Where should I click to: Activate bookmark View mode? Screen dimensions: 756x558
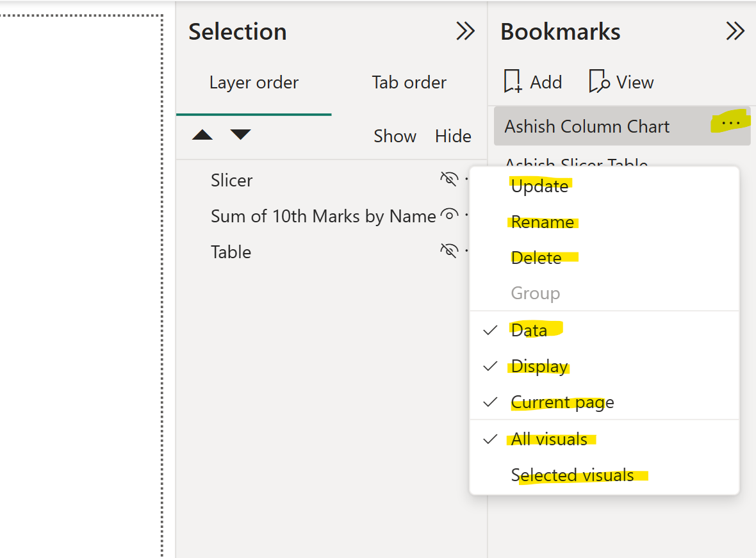coord(620,81)
